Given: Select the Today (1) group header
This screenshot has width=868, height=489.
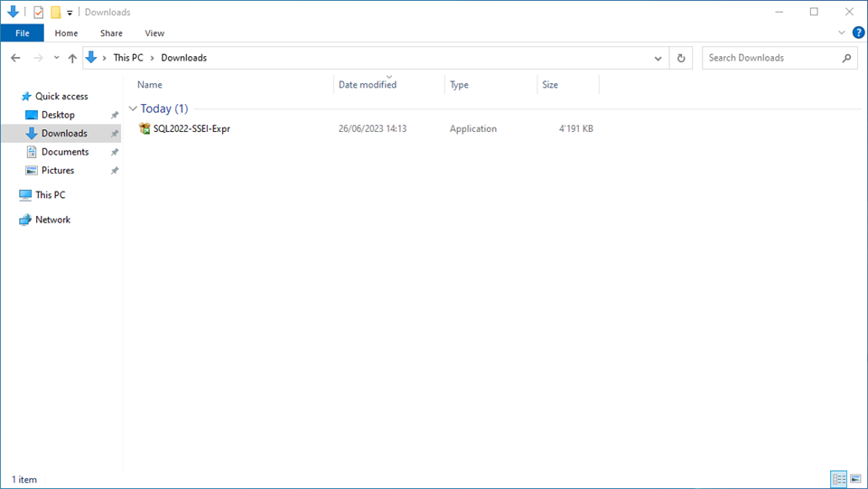Looking at the screenshot, I should [x=163, y=108].
